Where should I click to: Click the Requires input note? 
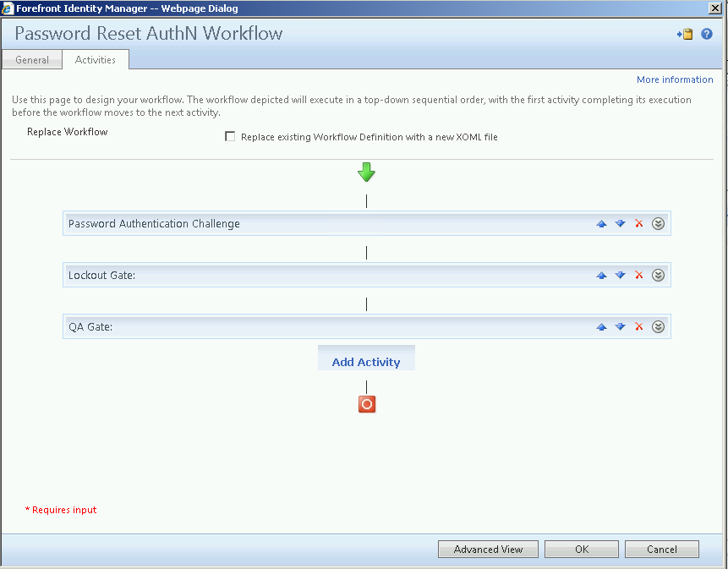point(61,510)
